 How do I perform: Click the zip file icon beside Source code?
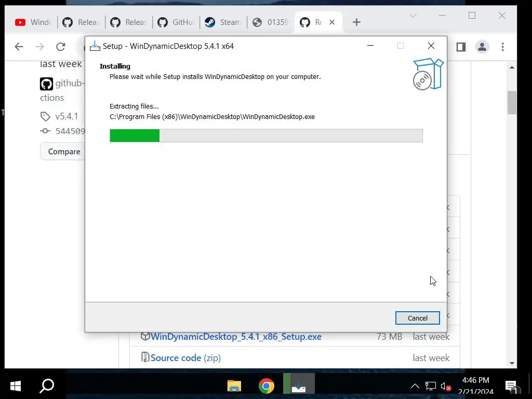[x=145, y=357]
